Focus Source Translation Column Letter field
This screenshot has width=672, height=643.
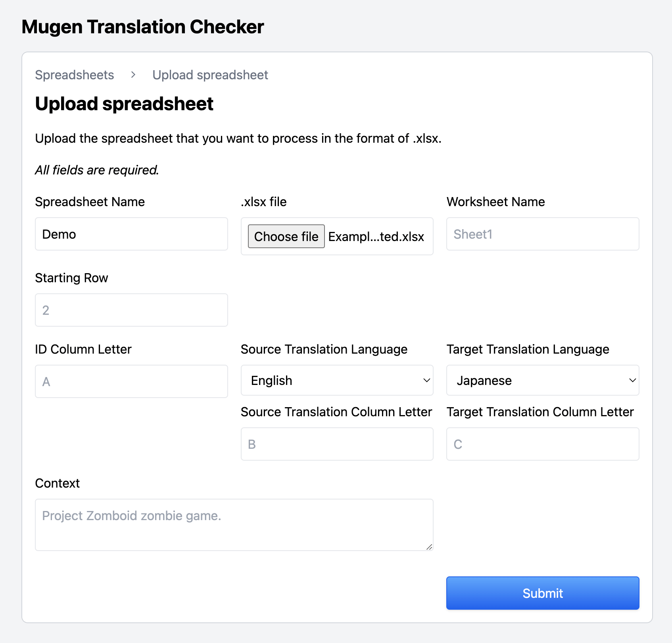[337, 444]
